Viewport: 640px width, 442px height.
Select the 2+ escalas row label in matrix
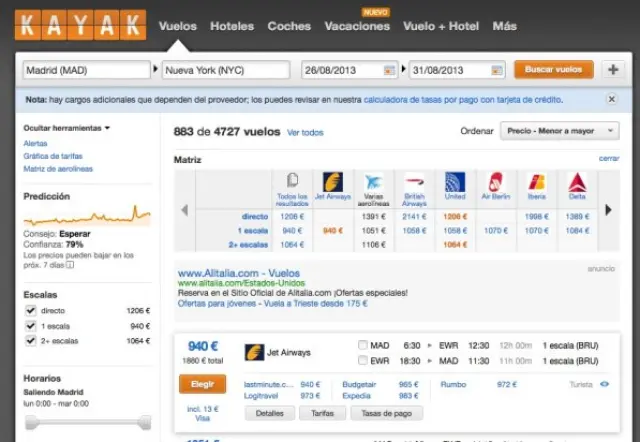(248, 244)
